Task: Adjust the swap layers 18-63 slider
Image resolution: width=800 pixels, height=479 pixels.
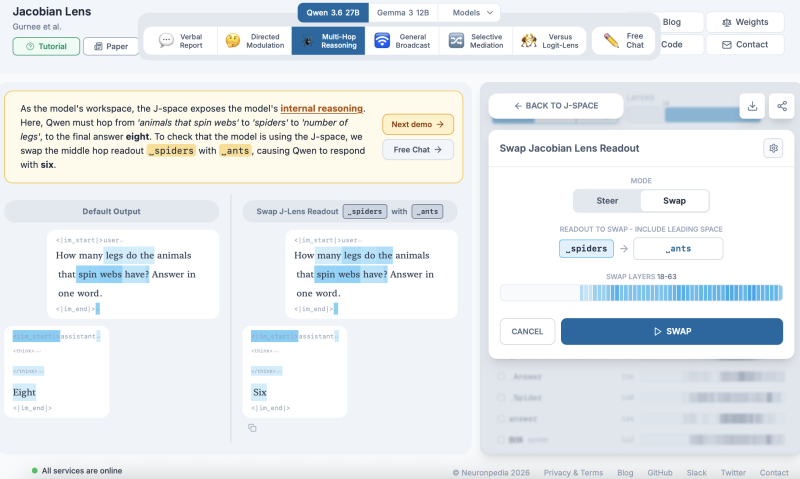Action: [x=641, y=293]
